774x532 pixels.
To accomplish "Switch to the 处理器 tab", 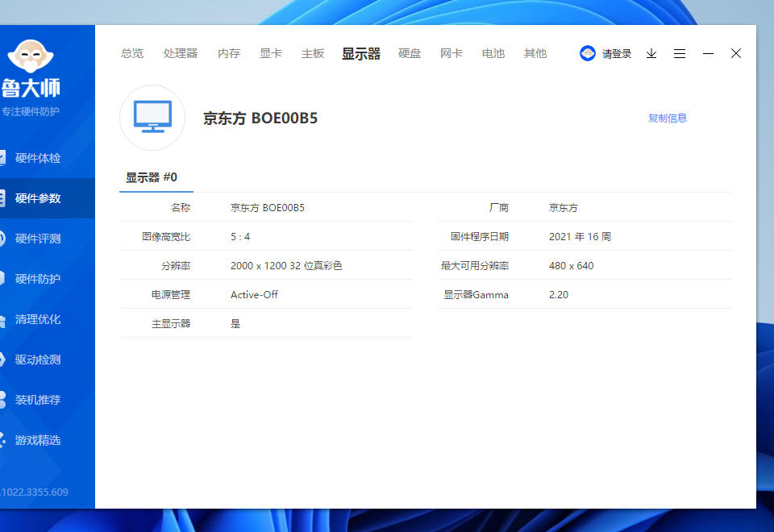I will coord(180,53).
